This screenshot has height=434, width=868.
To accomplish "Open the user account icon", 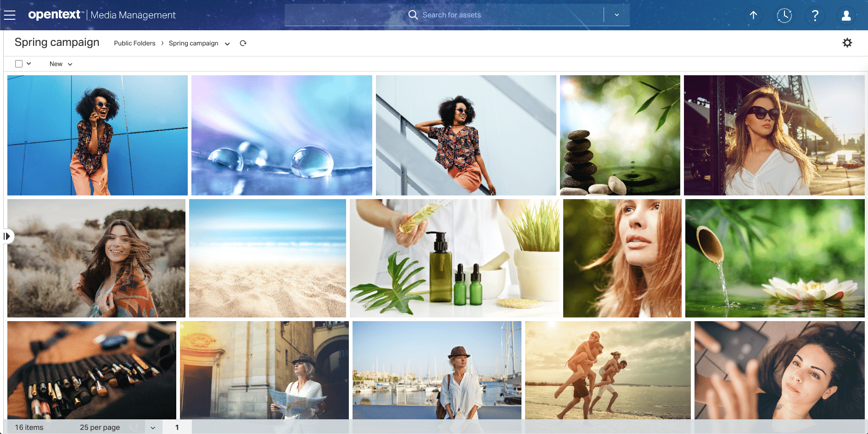I will tap(846, 15).
